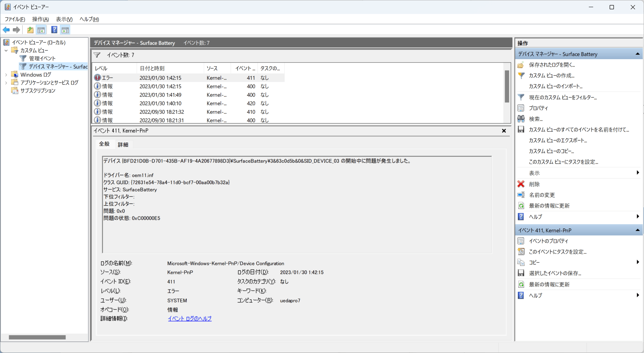Click the 現在のカスタム ビューをフィルター funnel icon
The height and width of the screenshot is (353, 644).
click(521, 97)
